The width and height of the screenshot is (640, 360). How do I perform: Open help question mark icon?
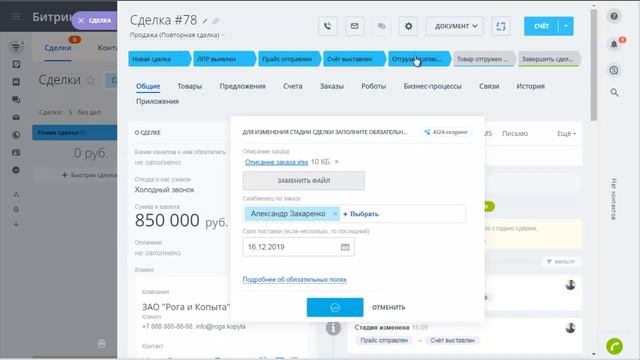[x=614, y=16]
